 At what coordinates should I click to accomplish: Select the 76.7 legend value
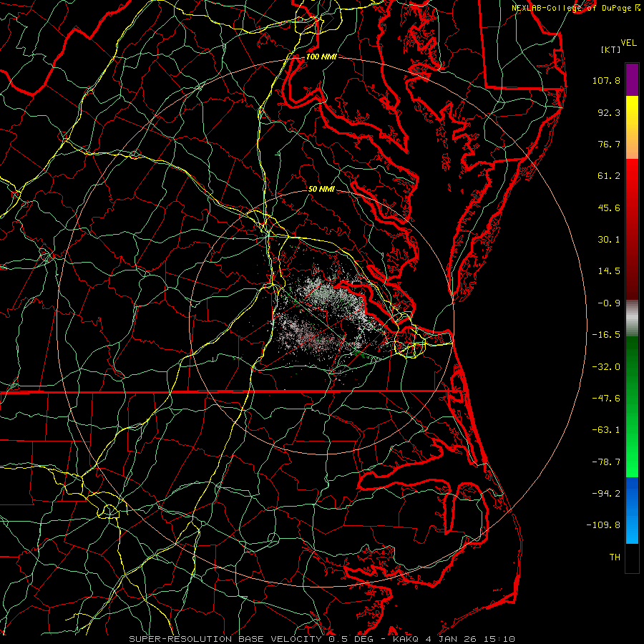(609, 144)
